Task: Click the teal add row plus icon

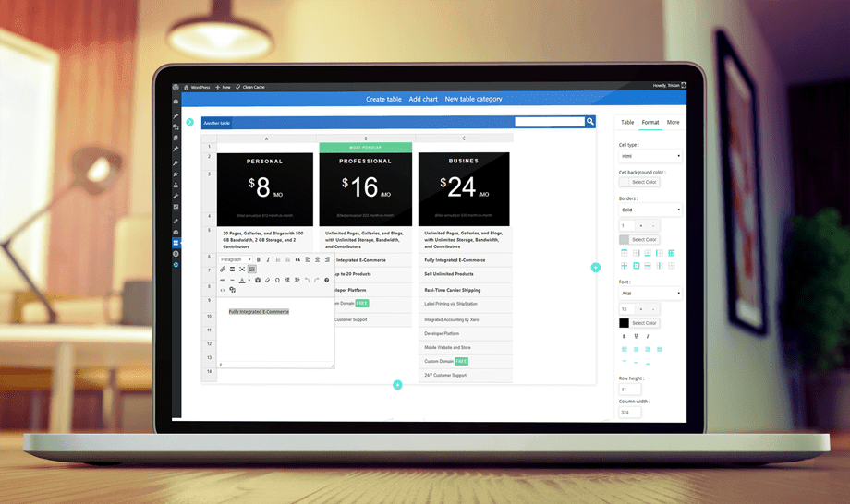Action: click(x=397, y=385)
